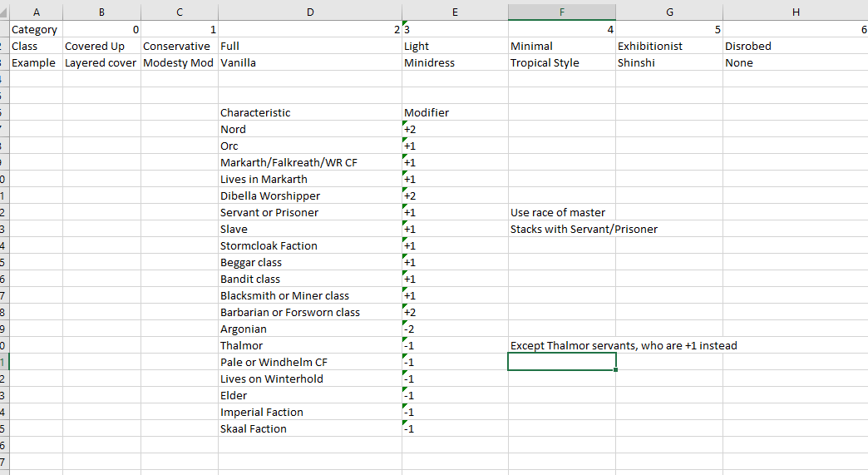This screenshot has width=868, height=475.
Task: Select 'Barbarian or Forsworn class' cell
Action: [x=310, y=312]
